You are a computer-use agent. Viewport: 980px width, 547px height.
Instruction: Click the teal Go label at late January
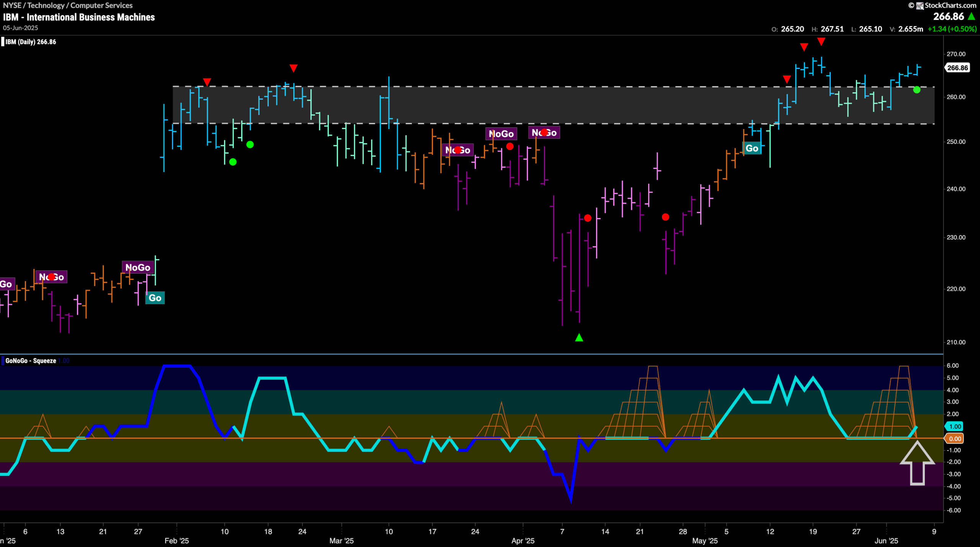[155, 298]
